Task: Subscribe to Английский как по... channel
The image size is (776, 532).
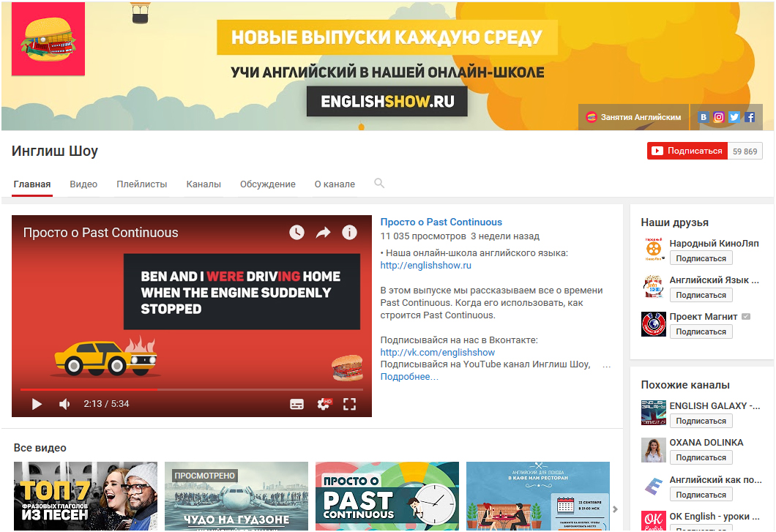Action: pos(701,495)
